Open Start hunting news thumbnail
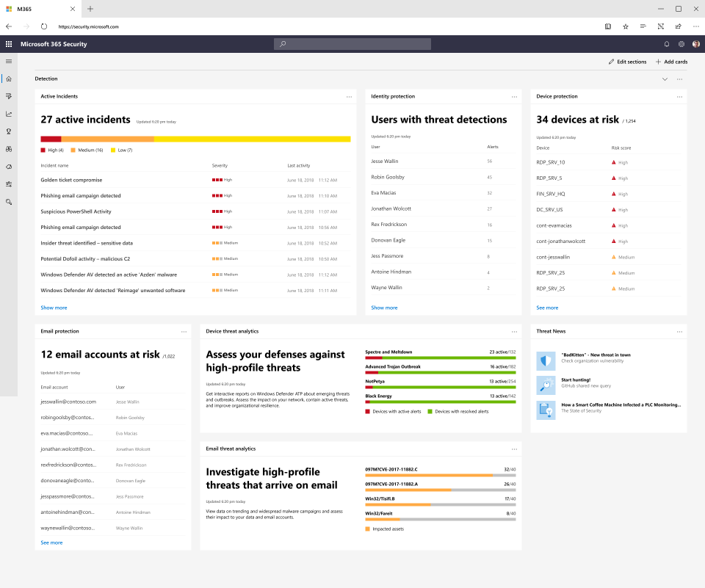Screen dimensions: 705x588 tap(546, 385)
